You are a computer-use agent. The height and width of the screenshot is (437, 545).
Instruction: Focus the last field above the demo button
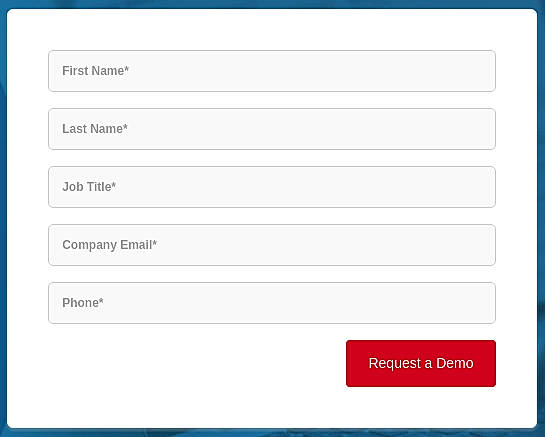(272, 303)
